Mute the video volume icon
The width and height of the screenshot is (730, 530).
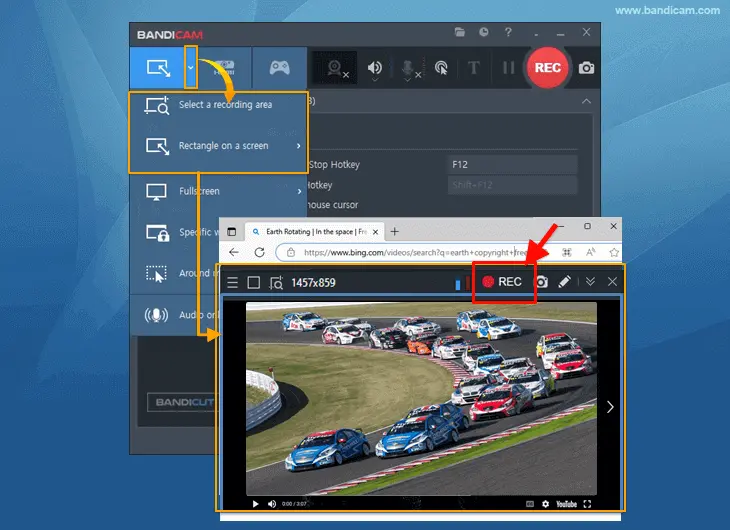coord(271,504)
